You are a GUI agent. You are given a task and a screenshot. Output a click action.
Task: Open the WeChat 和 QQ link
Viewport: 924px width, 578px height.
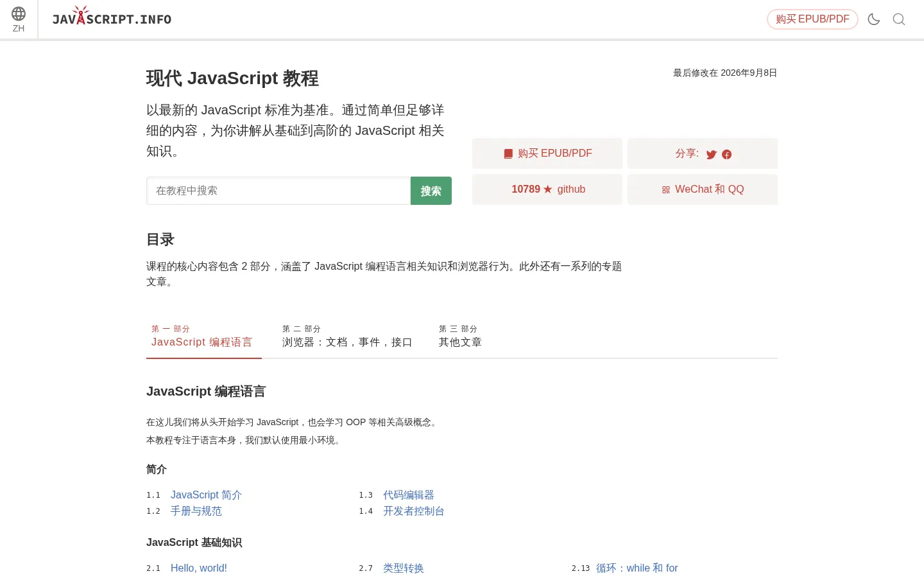click(x=703, y=189)
